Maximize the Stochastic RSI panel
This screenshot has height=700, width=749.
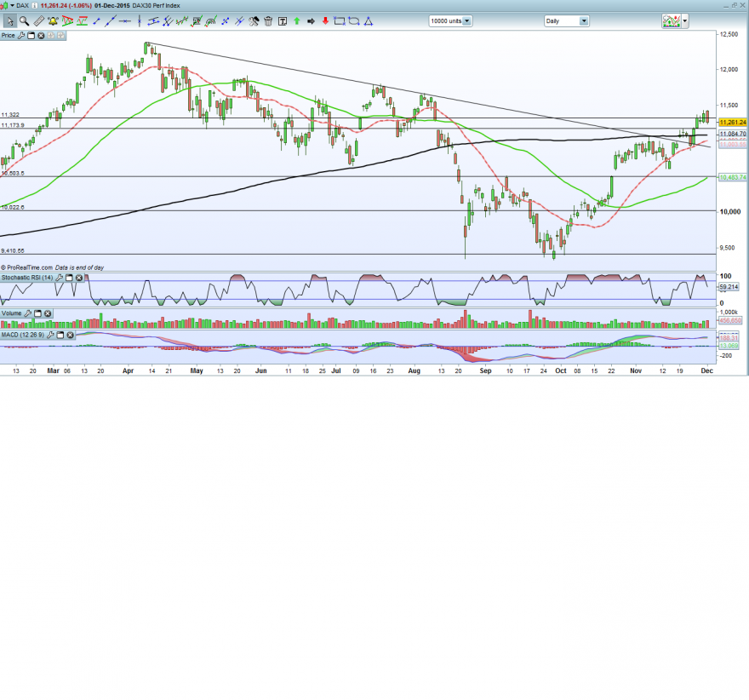coord(69,278)
